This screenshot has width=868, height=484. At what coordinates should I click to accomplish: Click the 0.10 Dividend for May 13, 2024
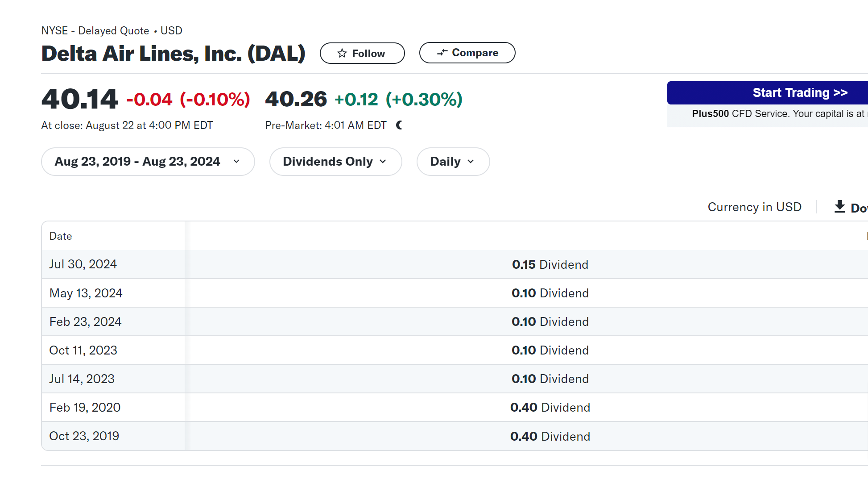tap(550, 293)
